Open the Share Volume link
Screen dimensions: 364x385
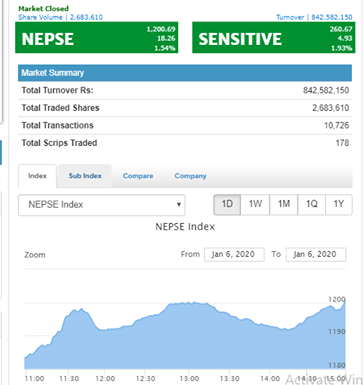[x=61, y=17]
